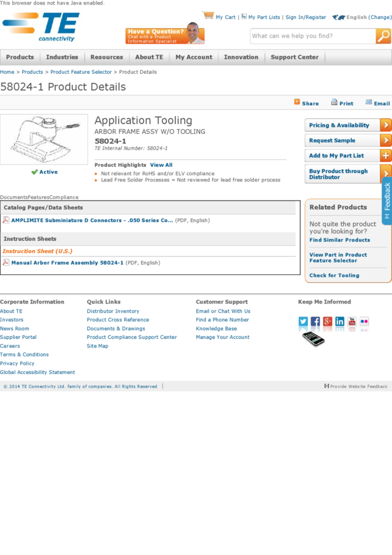Click the Share icon
This screenshot has height=555, width=392.
point(297,102)
